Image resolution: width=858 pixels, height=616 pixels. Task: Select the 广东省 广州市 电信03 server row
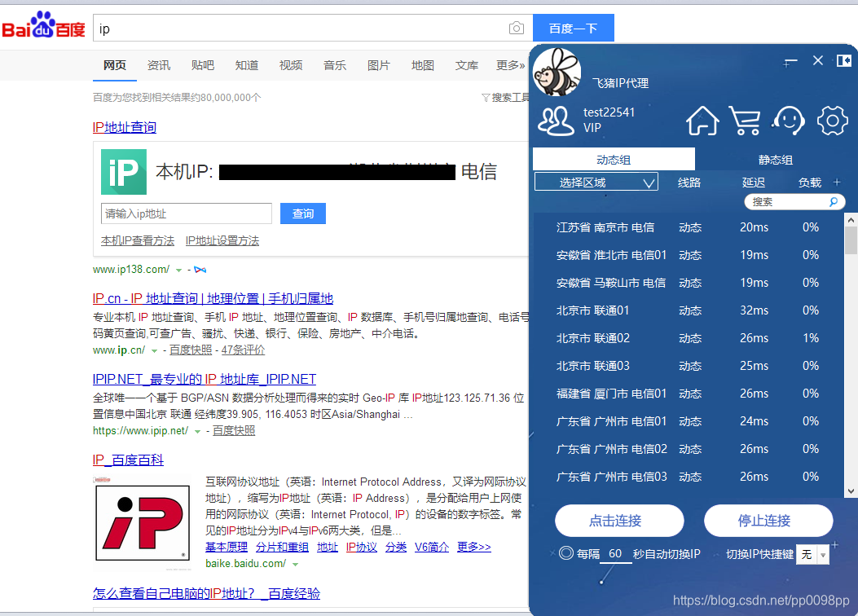(689, 477)
